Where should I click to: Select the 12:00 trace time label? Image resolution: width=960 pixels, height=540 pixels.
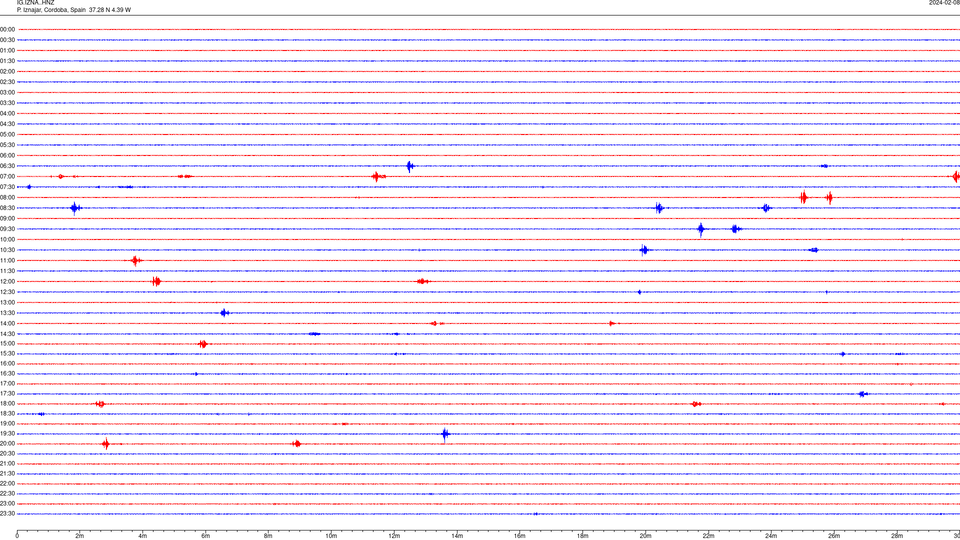(7, 281)
